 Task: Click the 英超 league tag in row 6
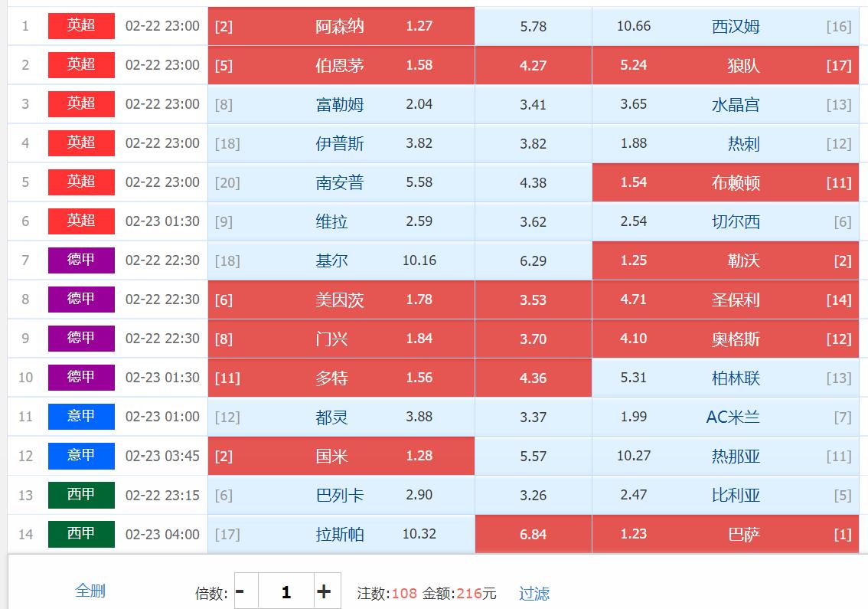[x=81, y=221]
